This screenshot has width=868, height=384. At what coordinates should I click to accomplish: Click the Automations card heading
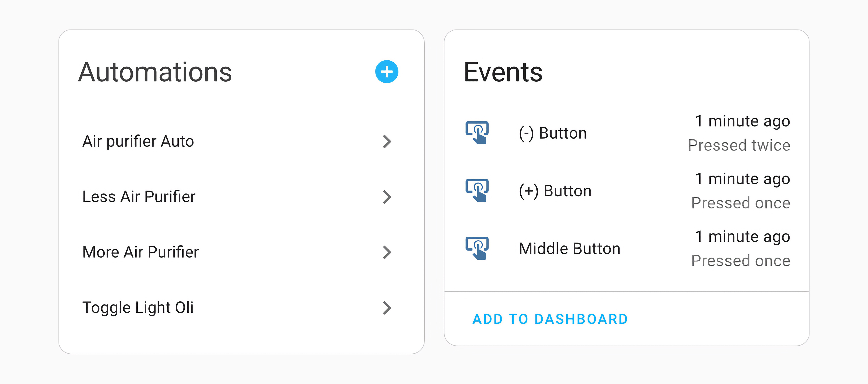tap(155, 72)
